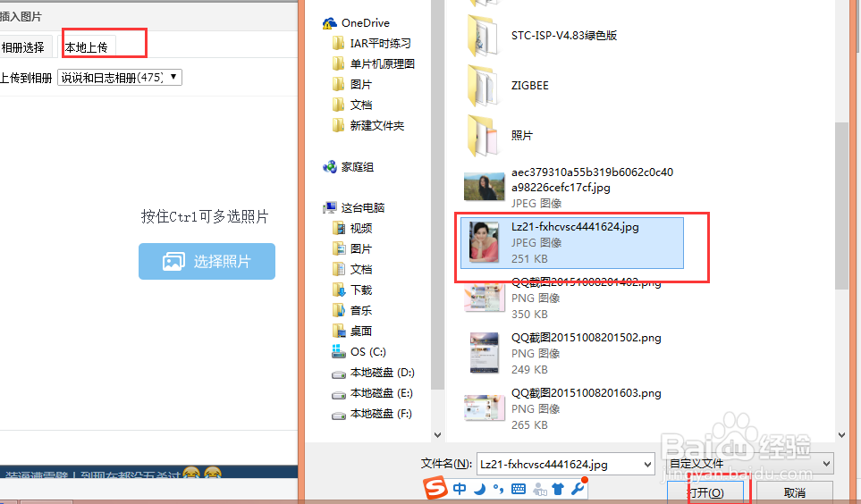
Task: Click the picture icon on 选择照片 button
Action: pyautogui.click(x=173, y=261)
